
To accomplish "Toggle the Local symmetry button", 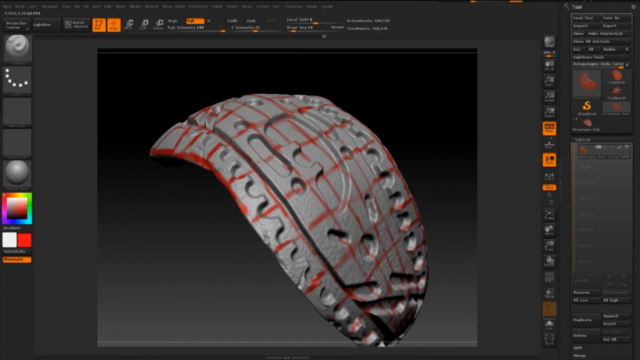I will [x=549, y=160].
